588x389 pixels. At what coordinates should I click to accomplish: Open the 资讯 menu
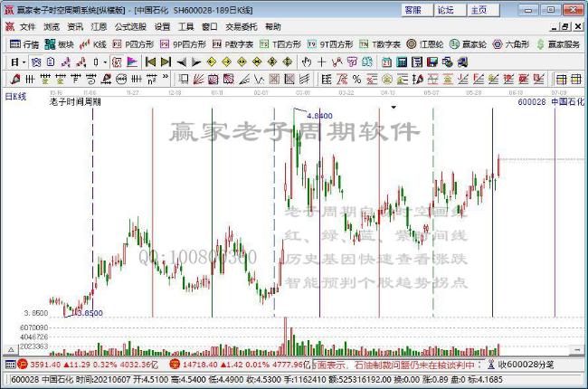(x=75, y=27)
